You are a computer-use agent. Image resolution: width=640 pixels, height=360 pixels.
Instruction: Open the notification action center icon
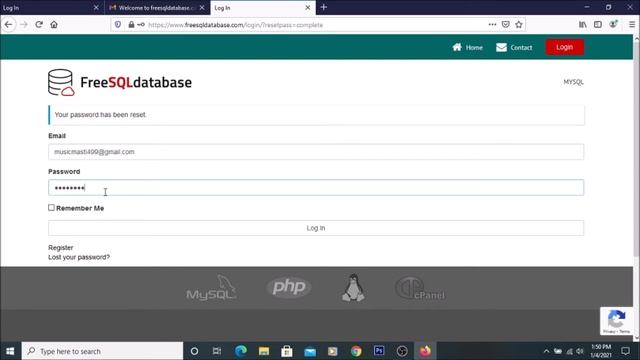[x=625, y=351]
